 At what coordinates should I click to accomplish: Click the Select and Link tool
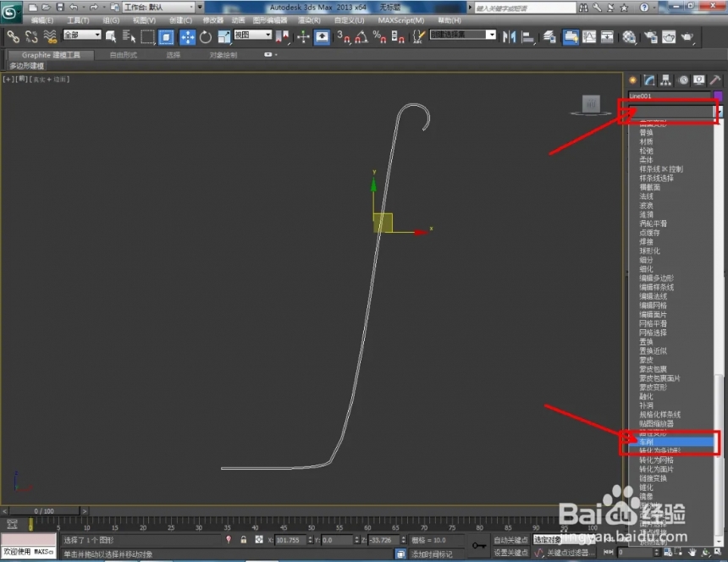click(13, 36)
